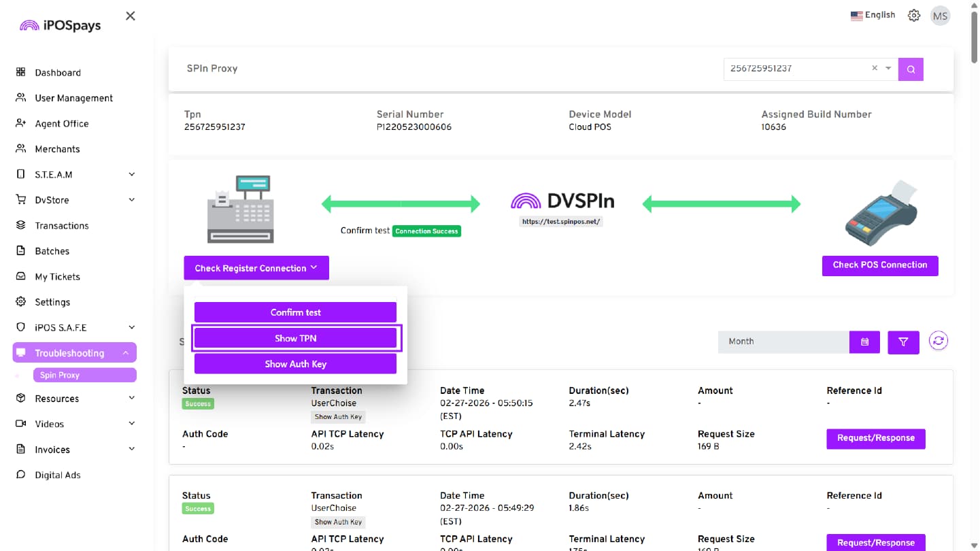
Task: Open settings gear icon in top header
Action: [x=914, y=16]
